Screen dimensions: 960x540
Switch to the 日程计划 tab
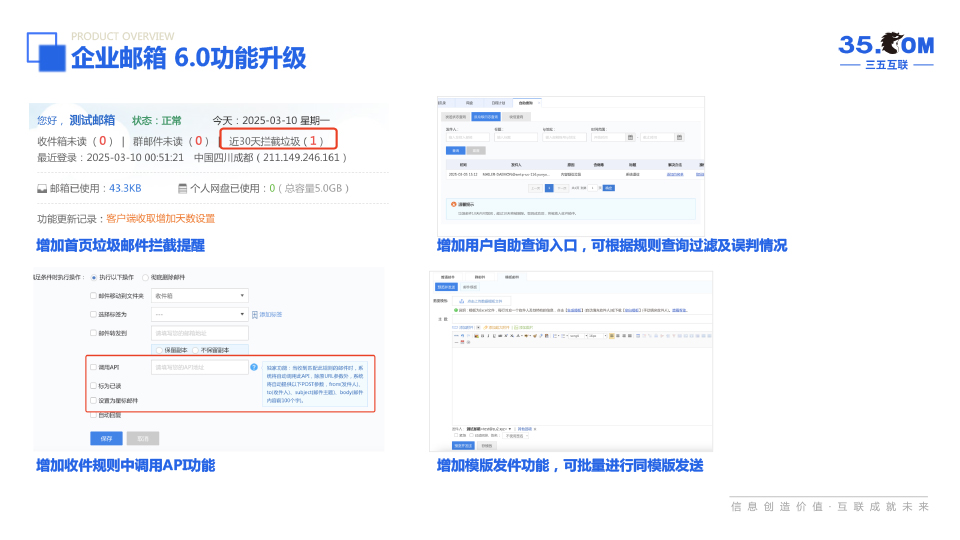[497, 102]
